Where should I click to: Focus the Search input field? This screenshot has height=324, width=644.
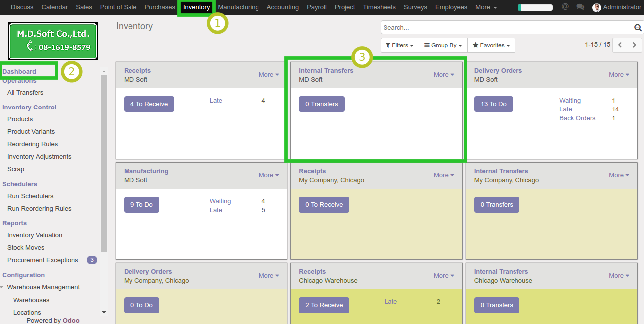[x=506, y=28]
